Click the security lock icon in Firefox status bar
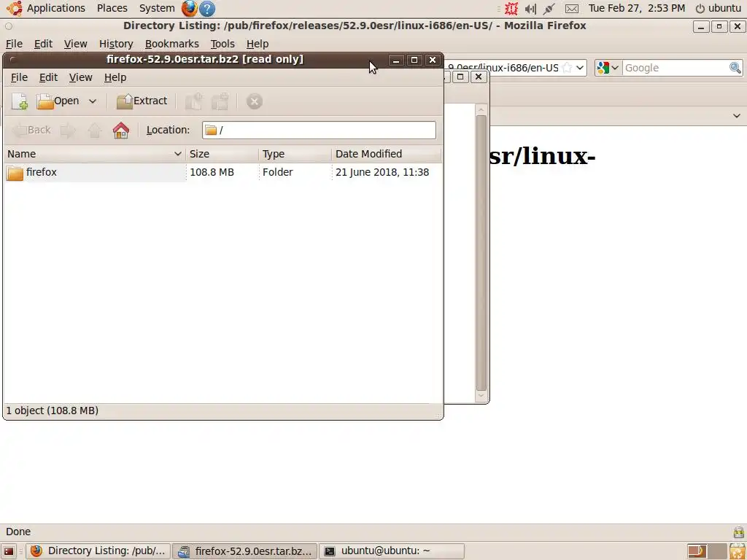Viewport: 747px width, 560px height. (739, 532)
